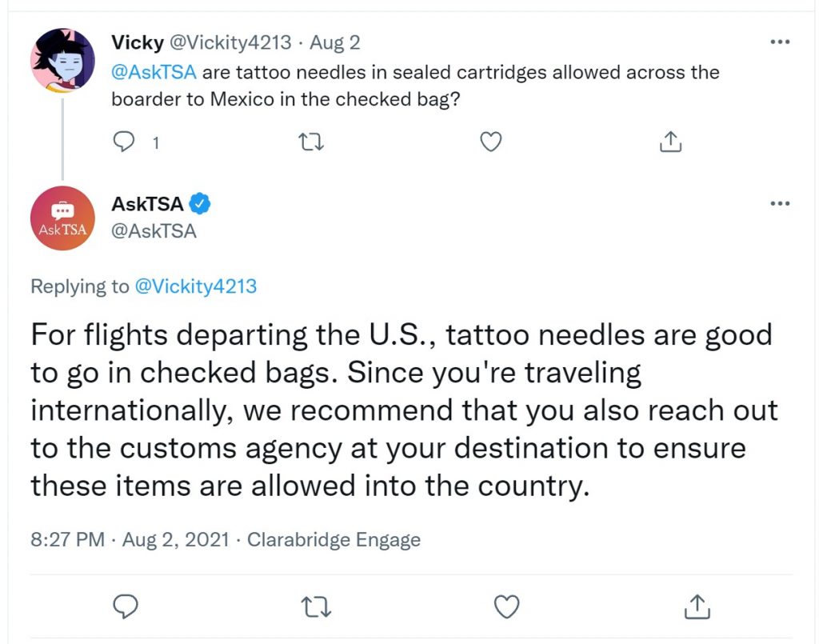Open Vicky's profile picture
Image resolution: width=819 pixels, height=644 pixels.
click(x=62, y=61)
